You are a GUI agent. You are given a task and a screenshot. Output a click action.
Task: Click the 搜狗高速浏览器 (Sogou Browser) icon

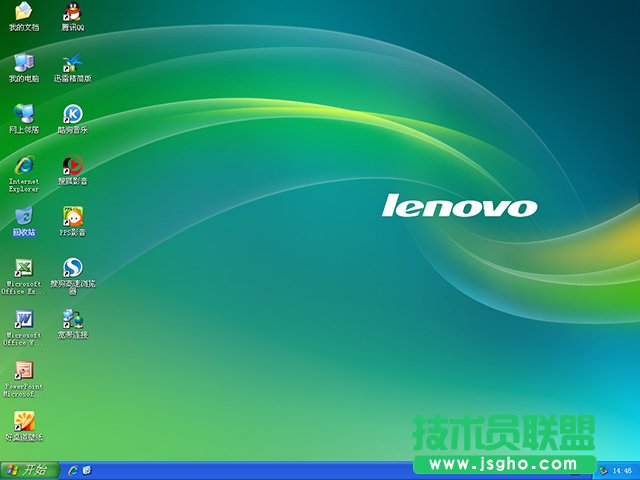point(72,268)
